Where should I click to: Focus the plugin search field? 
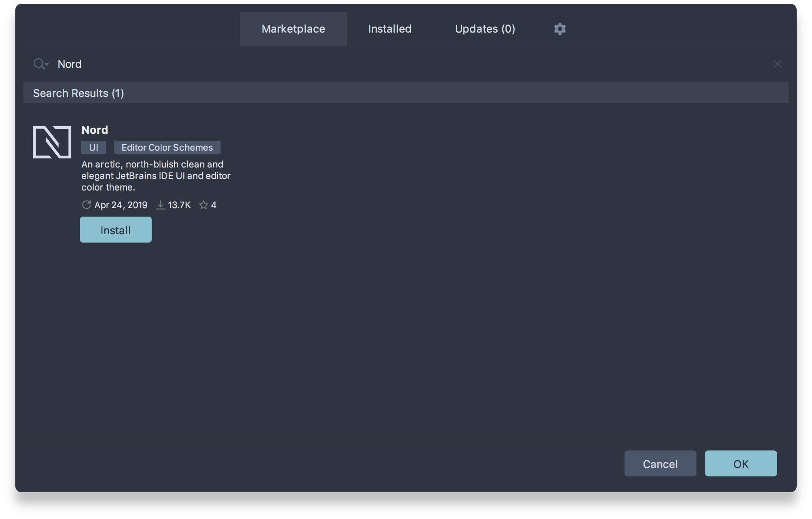(x=384, y=64)
